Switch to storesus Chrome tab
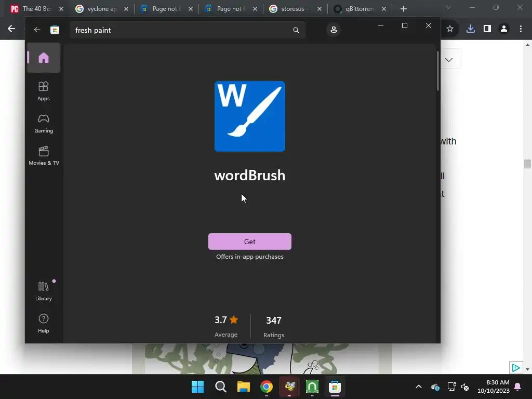The image size is (532, 399). click(x=295, y=9)
